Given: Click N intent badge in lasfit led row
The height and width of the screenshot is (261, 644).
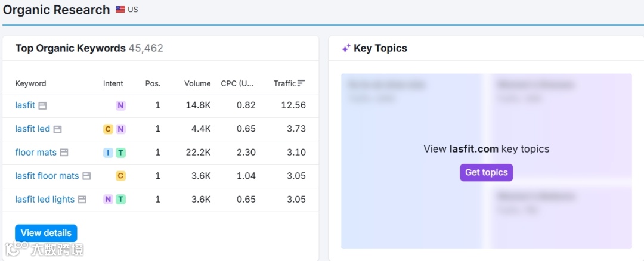Looking at the screenshot, I should [120, 129].
